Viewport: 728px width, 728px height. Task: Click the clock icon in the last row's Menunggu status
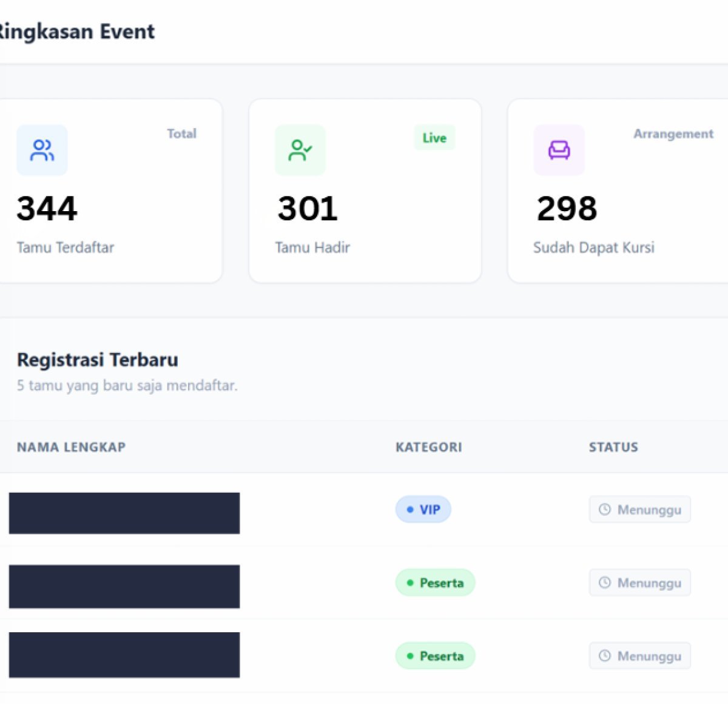coord(605,656)
